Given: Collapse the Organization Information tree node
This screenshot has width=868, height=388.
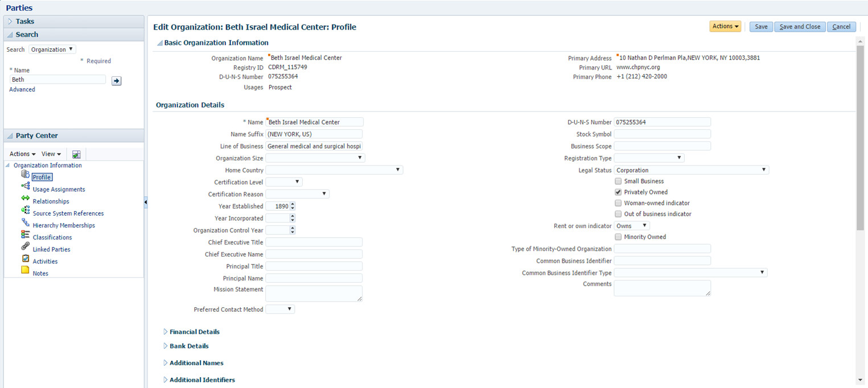Looking at the screenshot, I should click(x=8, y=166).
